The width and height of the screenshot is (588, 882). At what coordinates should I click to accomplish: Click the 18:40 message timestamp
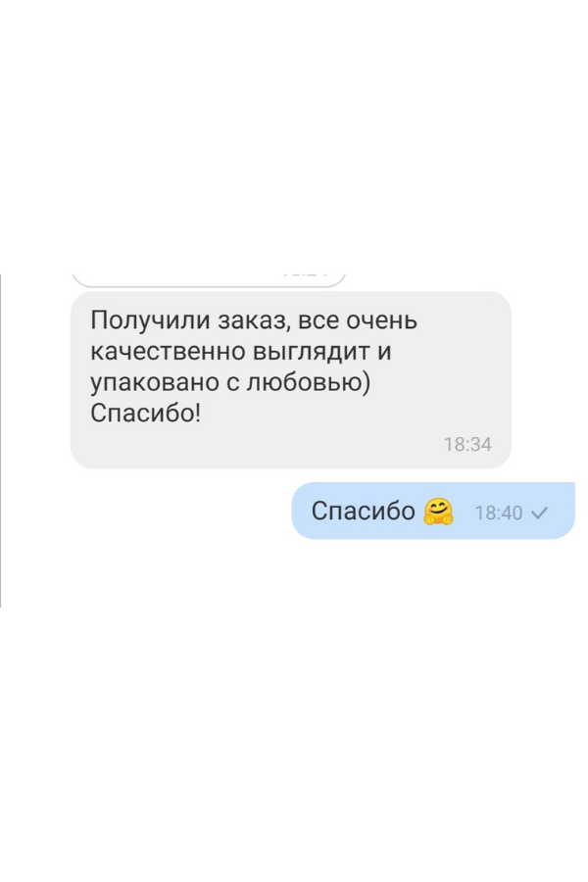(x=499, y=513)
